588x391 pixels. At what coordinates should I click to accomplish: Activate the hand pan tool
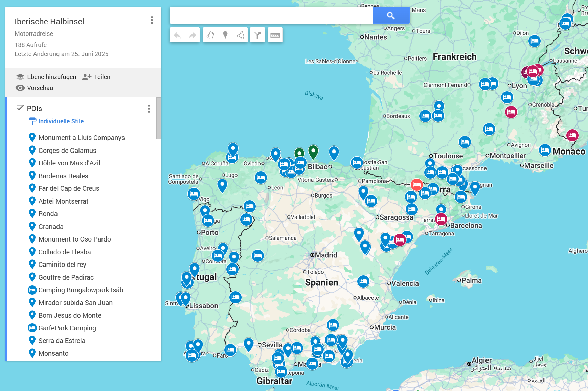click(210, 35)
